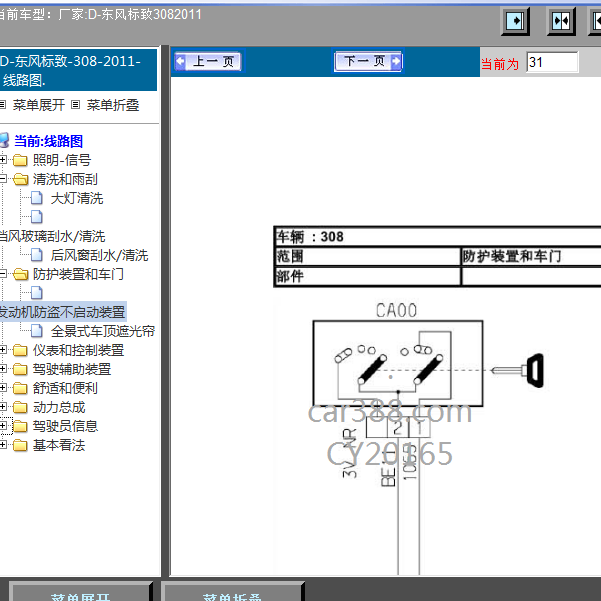Click the 照明-信号 folder label
Screen dimensions: 601x601
62,160
